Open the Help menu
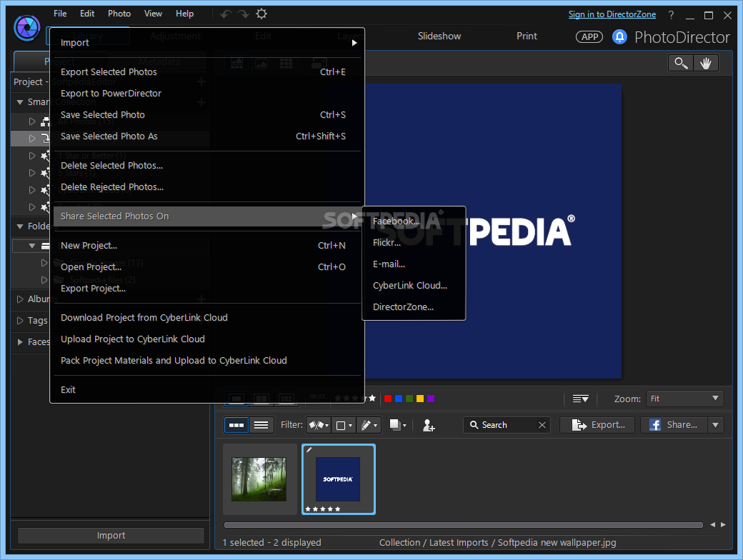The image size is (743, 560). (x=185, y=14)
